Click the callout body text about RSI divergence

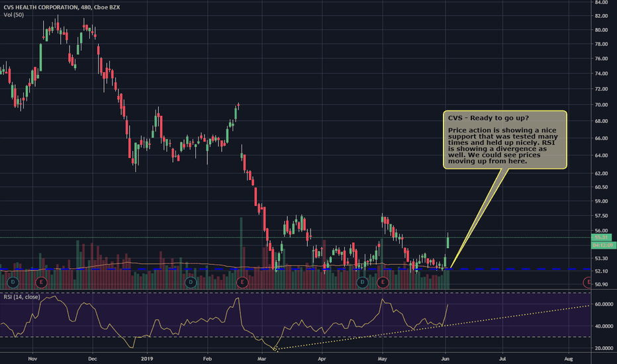[x=503, y=146]
